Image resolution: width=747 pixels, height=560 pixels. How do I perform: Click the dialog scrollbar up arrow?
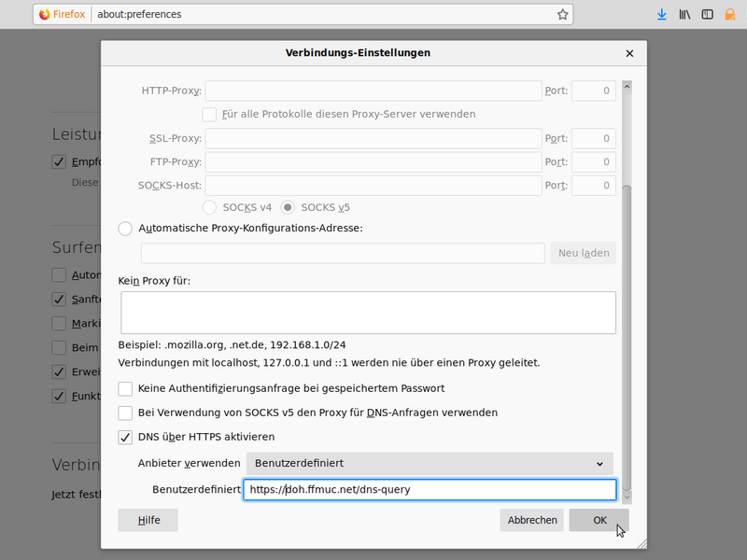tap(627, 87)
